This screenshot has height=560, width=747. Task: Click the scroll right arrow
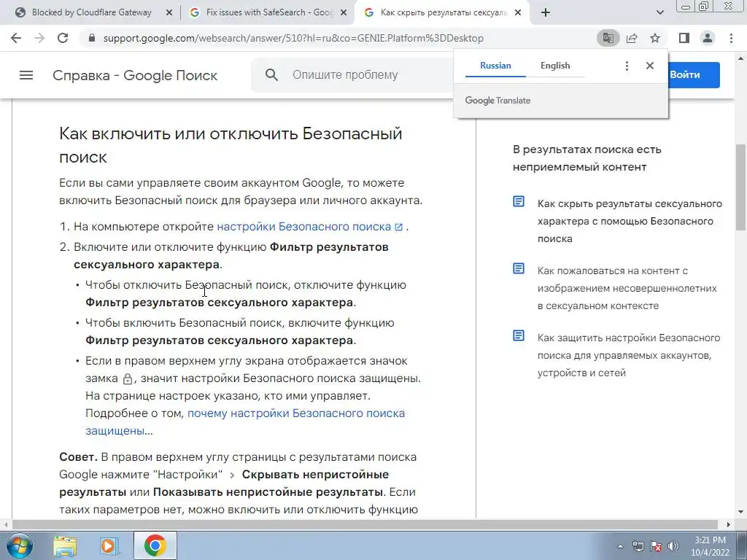click(x=729, y=524)
